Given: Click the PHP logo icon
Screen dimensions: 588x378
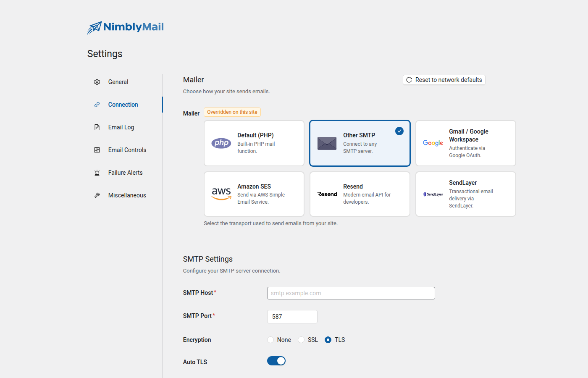Looking at the screenshot, I should point(221,143).
